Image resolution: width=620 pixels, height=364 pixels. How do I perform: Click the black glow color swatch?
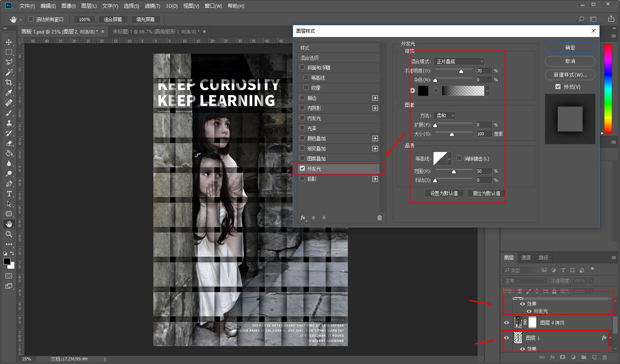pos(423,91)
